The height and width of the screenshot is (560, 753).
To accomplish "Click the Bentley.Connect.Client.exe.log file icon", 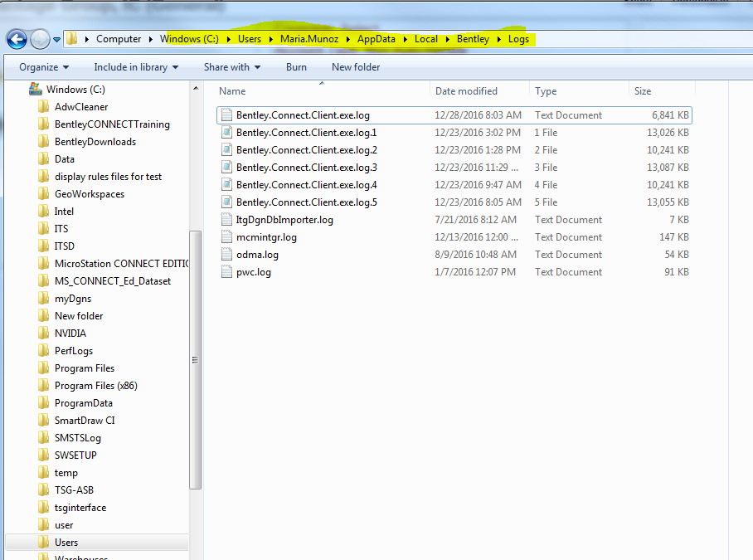I will point(226,115).
